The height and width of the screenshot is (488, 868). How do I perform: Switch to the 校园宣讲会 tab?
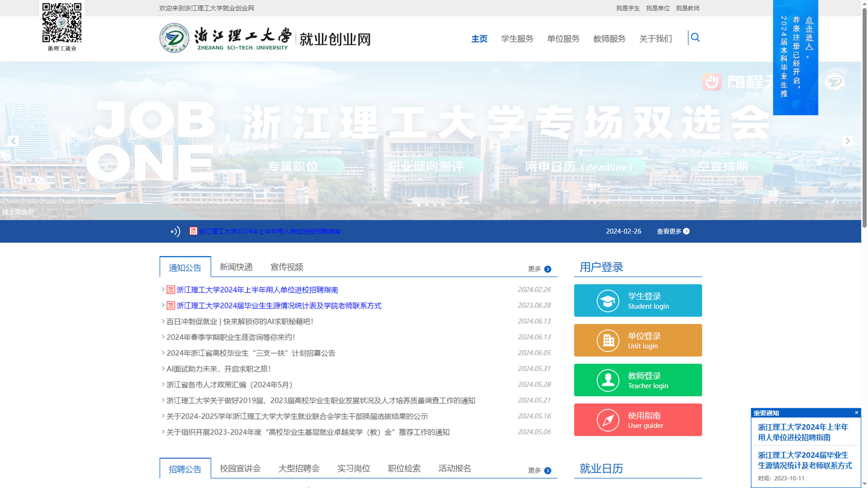click(x=241, y=468)
